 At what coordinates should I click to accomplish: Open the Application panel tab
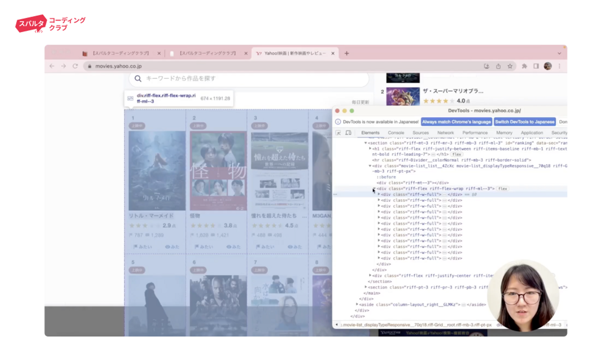(532, 133)
